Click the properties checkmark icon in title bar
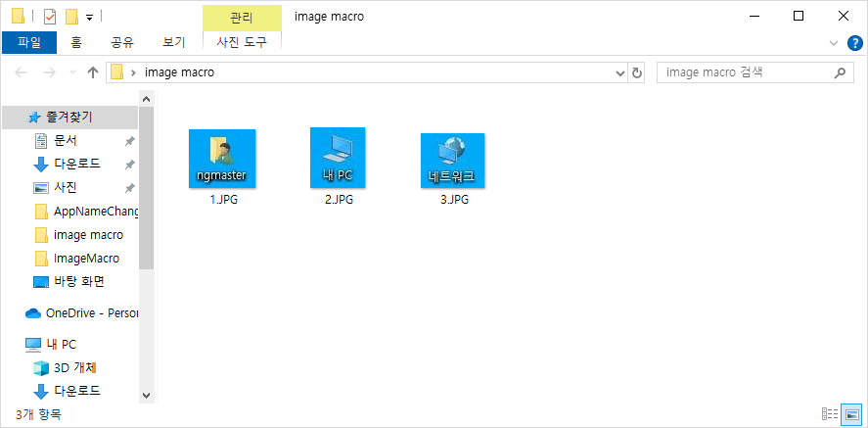The width and height of the screenshot is (868, 428). pyautogui.click(x=50, y=18)
